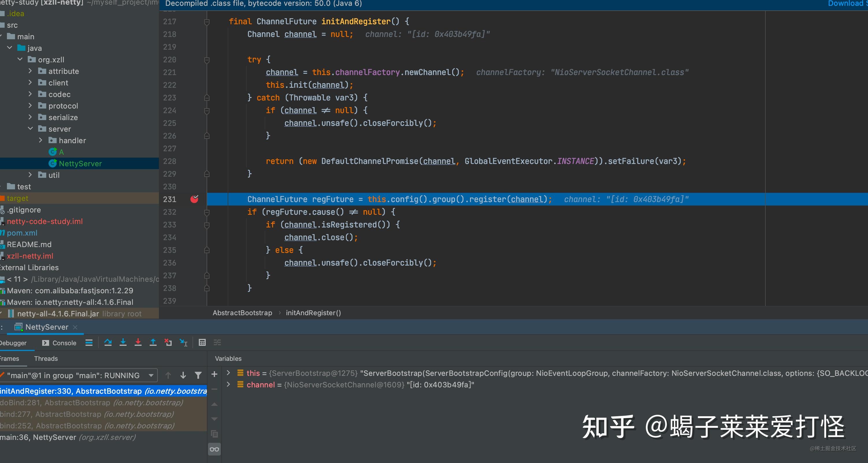Viewport: 868px width, 463px height.
Task: Click the glasses icon to show watches view
Action: click(x=214, y=449)
